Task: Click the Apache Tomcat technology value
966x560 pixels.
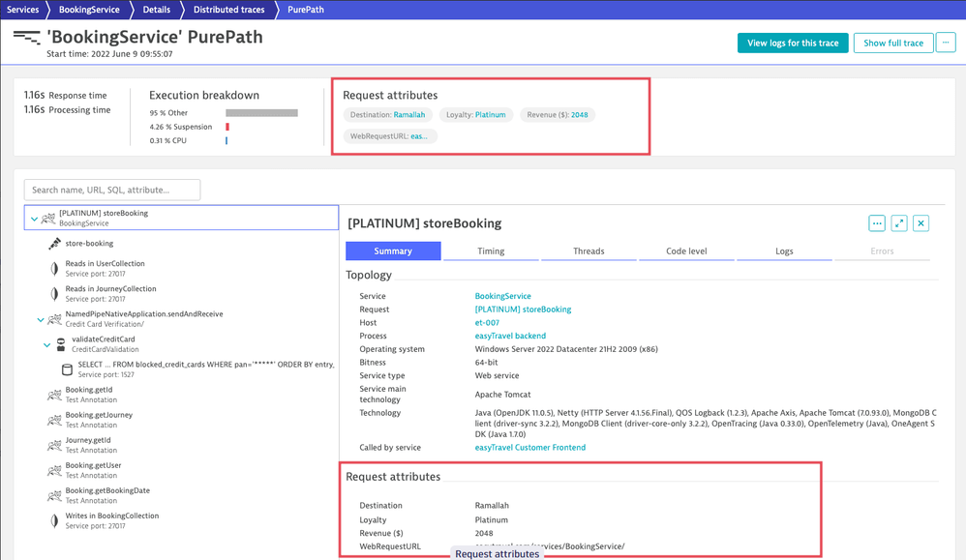Action: coord(502,395)
